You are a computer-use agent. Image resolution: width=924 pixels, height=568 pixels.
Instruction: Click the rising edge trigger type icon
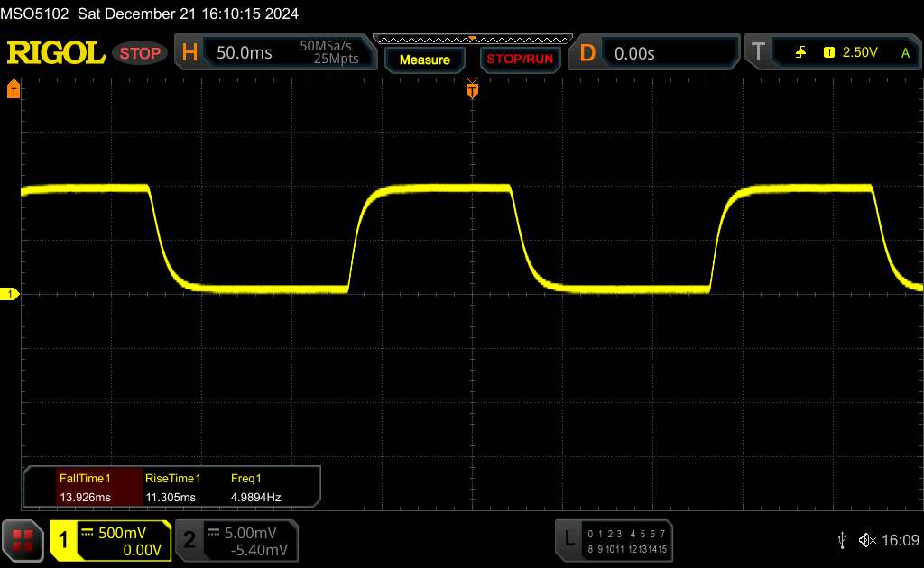800,53
